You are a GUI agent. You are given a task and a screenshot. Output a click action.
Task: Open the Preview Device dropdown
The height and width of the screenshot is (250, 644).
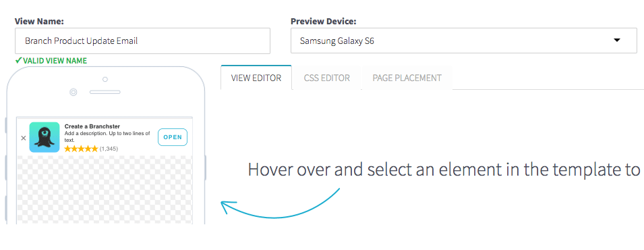coord(464,41)
